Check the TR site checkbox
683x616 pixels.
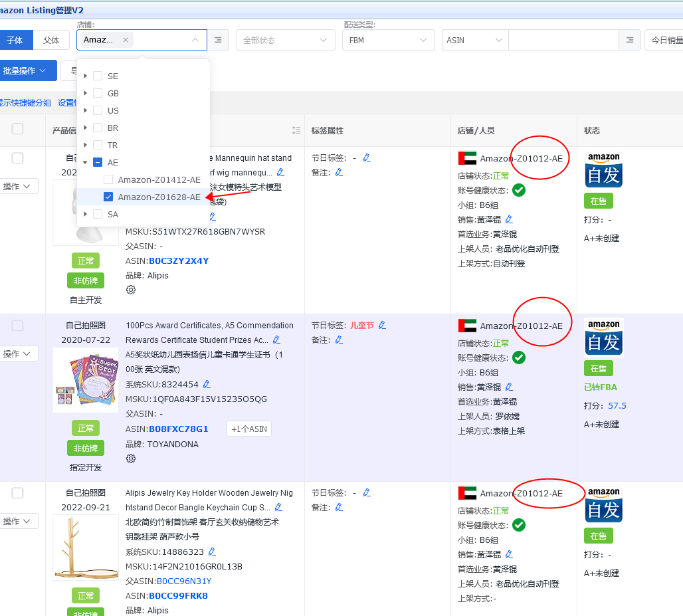pos(98,145)
